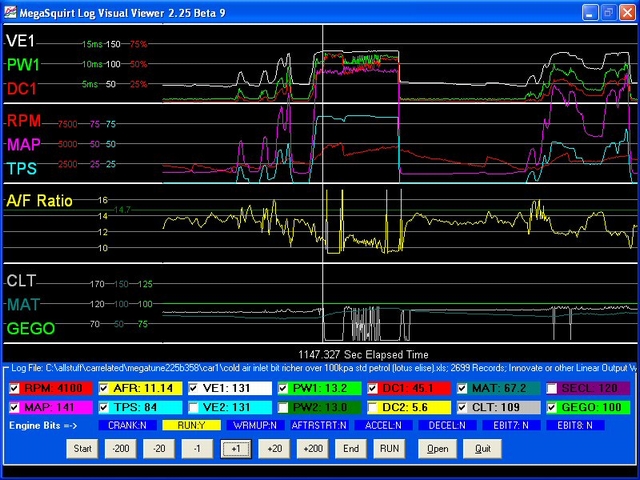This screenshot has width=640, height=480.
Task: Skip forward 20 records
Action: [274, 448]
